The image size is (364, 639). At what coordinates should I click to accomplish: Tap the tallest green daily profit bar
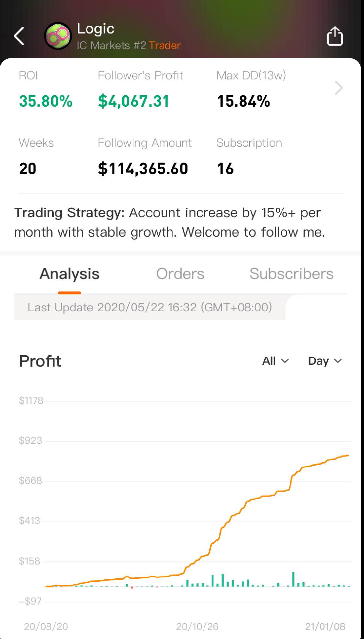pos(293,579)
